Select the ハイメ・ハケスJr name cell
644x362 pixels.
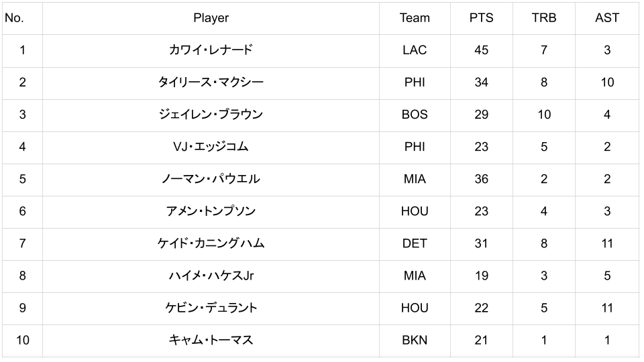[211, 276]
